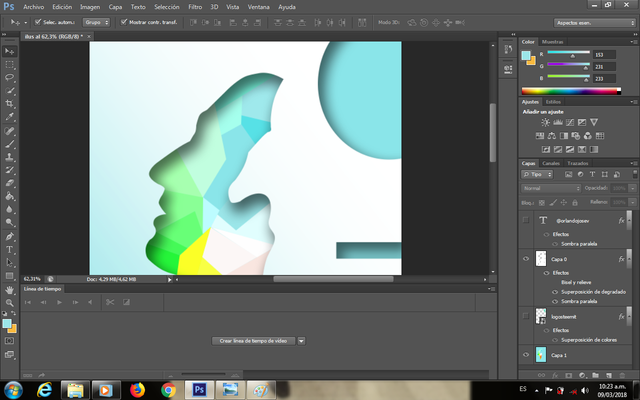
Task: Select the Pen tool
Action: pyautogui.click(x=10, y=236)
